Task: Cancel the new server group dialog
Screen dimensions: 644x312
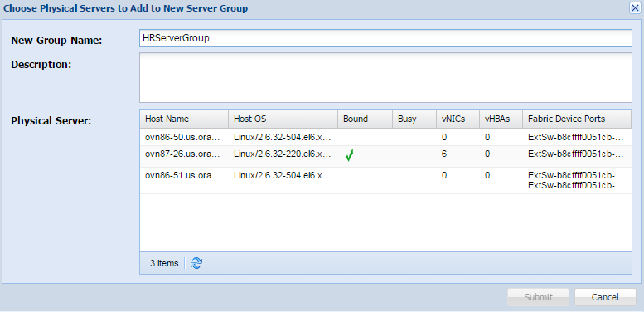Action: 605,297
